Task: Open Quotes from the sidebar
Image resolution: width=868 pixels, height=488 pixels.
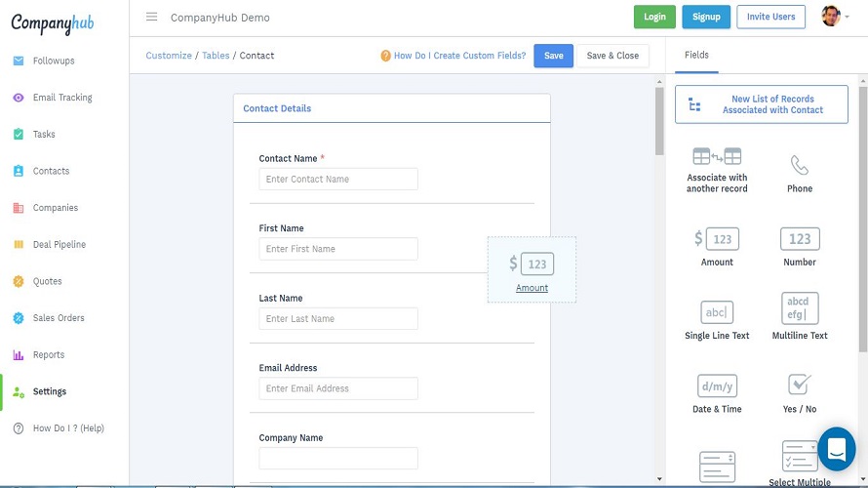Action: [47, 281]
